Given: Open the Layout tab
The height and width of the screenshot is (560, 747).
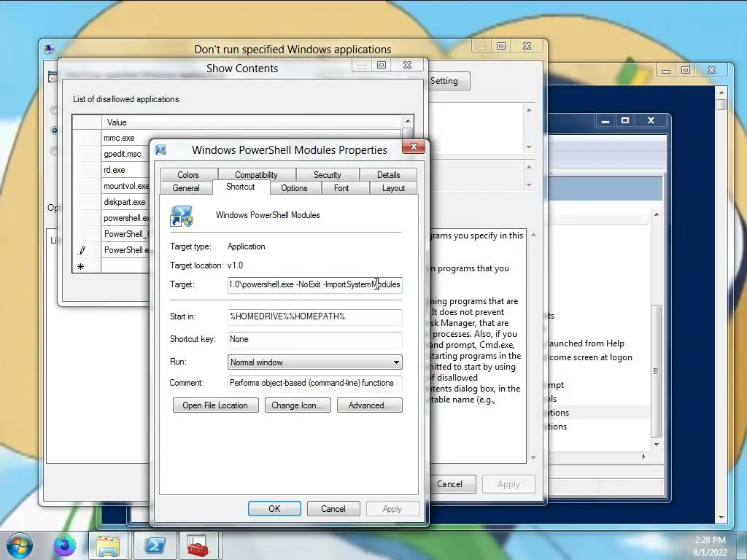Looking at the screenshot, I should [x=393, y=188].
